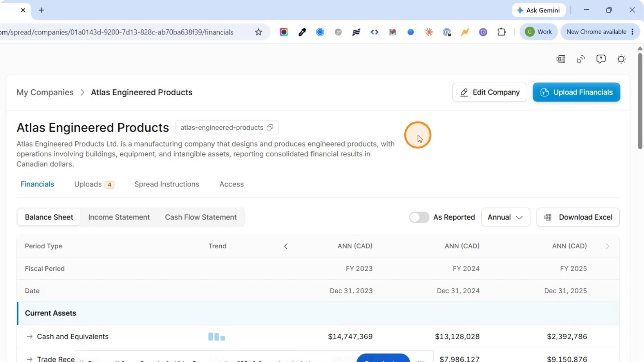Open the Work profile button
The width and height of the screenshot is (644, 362).
539,32
